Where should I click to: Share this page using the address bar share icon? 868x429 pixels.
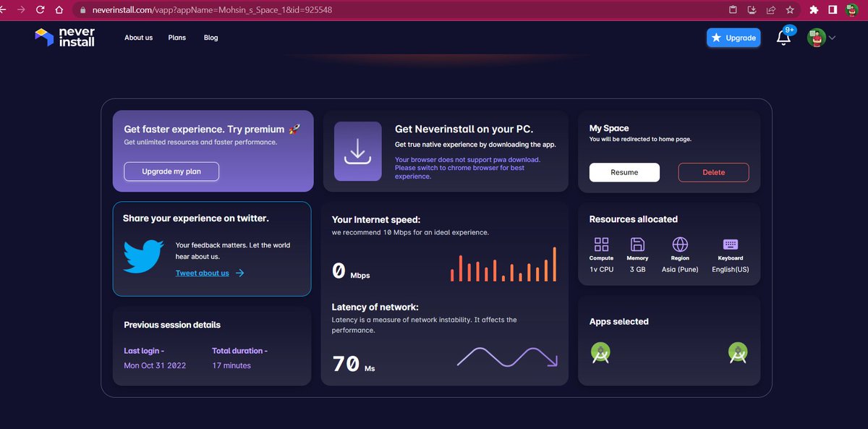(771, 10)
